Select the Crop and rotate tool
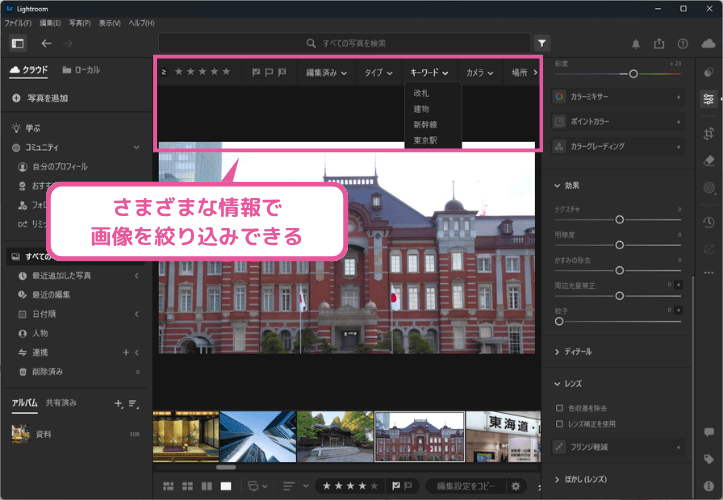 point(709,132)
